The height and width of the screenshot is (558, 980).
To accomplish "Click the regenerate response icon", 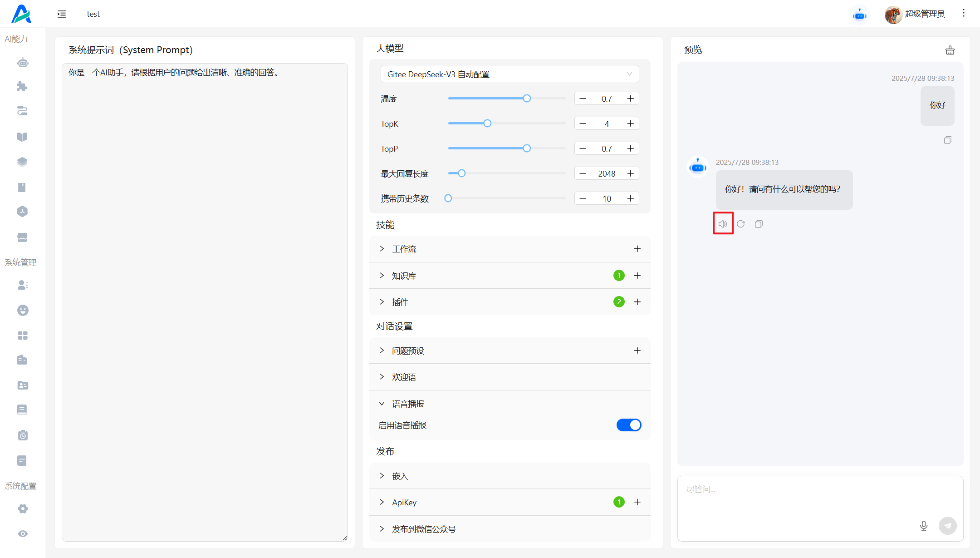I will click(x=741, y=224).
